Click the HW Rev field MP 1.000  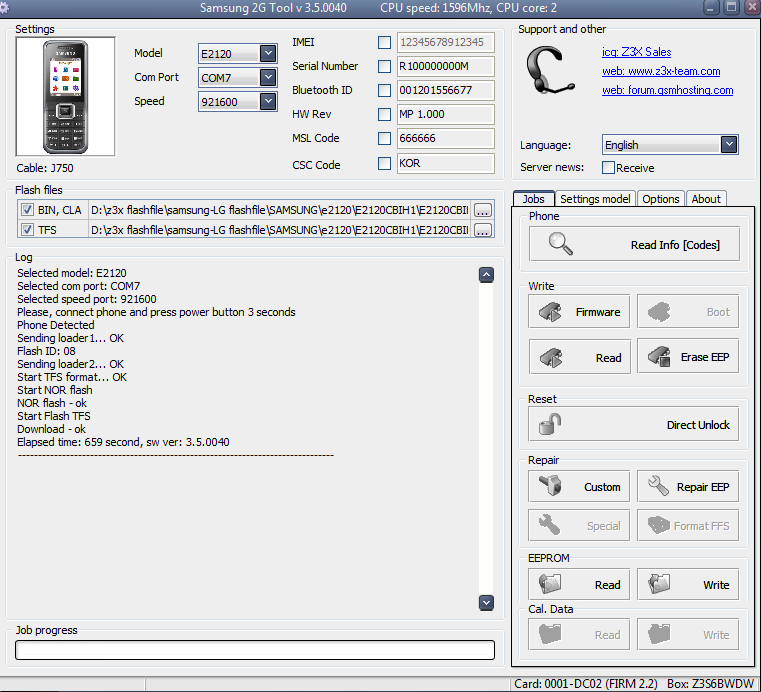click(446, 114)
